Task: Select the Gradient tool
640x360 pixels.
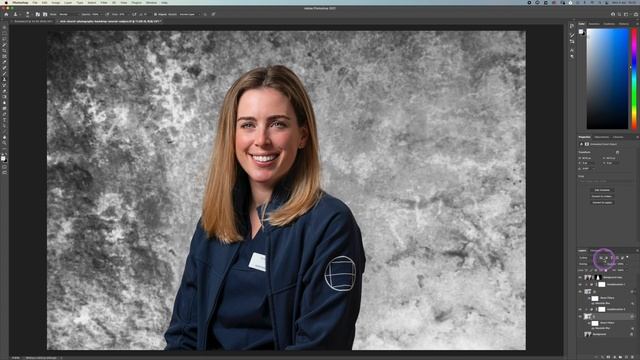Action: [x=4, y=96]
